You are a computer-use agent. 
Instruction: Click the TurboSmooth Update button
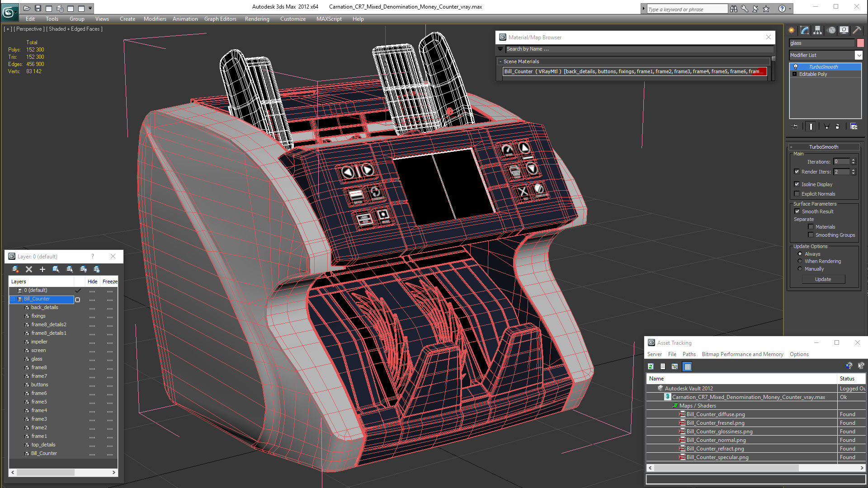tap(823, 279)
